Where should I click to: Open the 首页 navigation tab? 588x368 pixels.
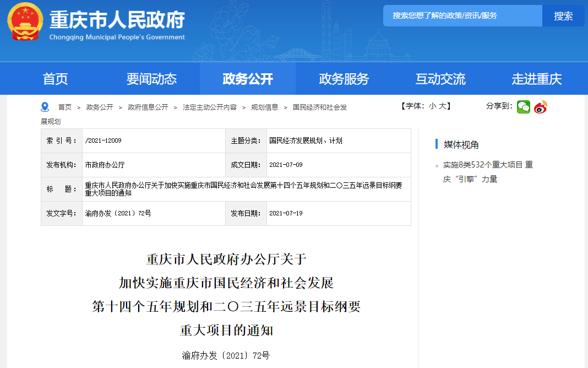coord(56,79)
